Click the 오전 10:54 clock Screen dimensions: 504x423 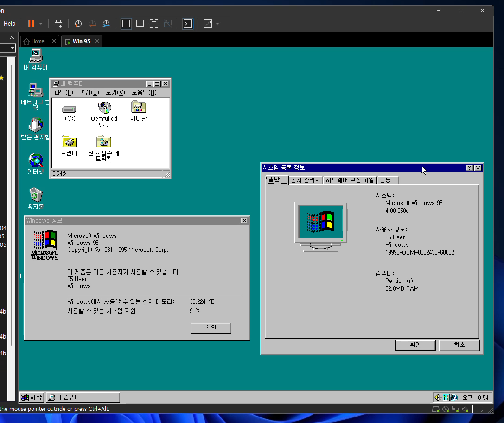[475, 397]
